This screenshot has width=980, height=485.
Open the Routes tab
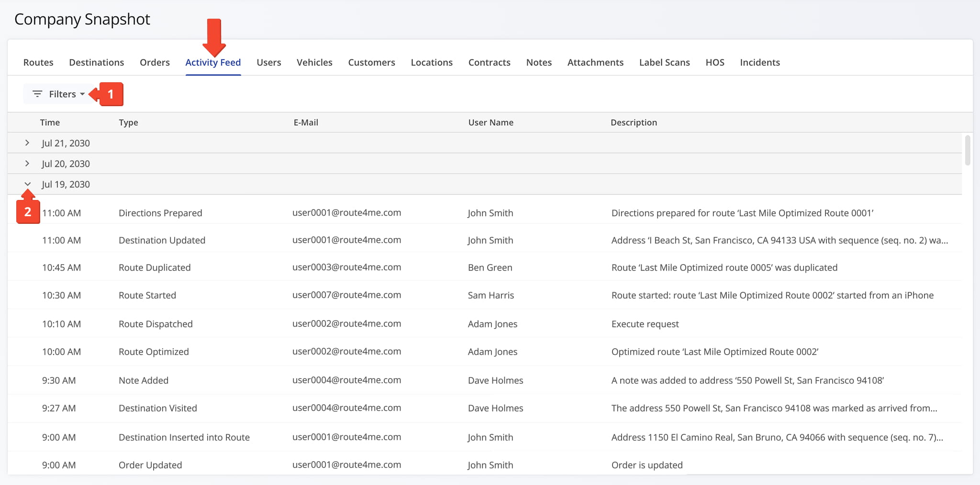click(x=38, y=62)
